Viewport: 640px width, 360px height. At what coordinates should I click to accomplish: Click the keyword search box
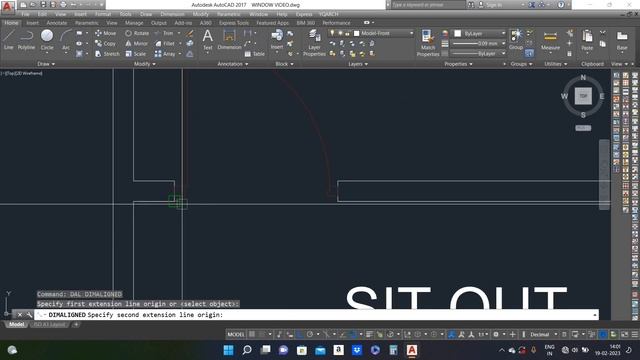428,5
